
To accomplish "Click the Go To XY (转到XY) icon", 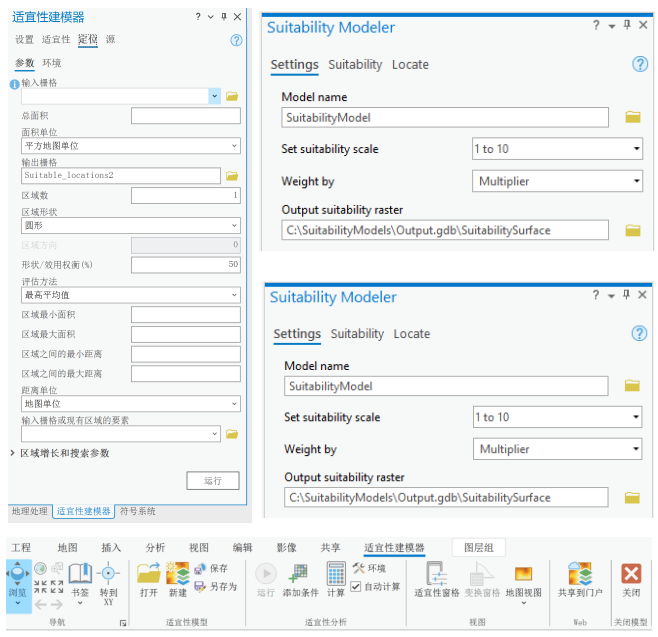I will 108,573.
